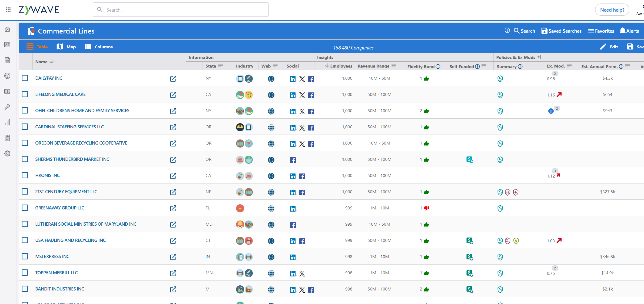
Task: Click the Need help? button
Action: tap(612, 10)
